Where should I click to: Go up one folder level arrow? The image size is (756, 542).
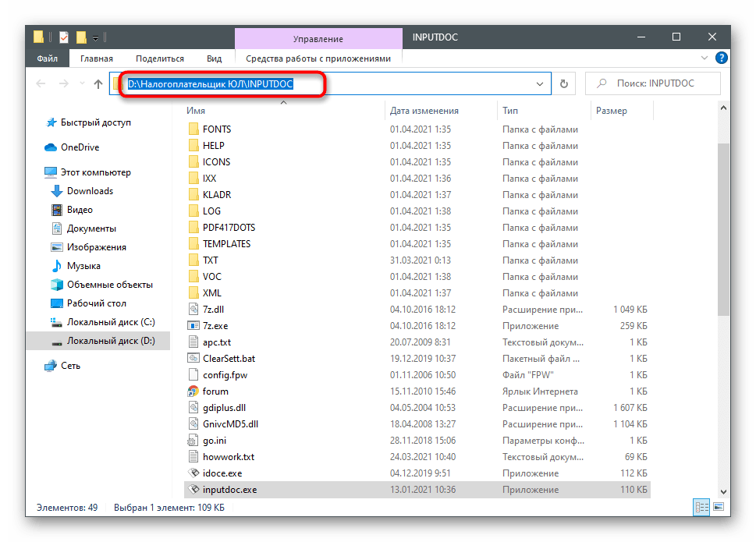[98, 83]
